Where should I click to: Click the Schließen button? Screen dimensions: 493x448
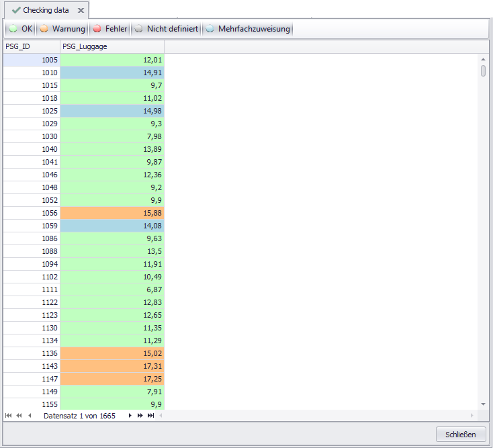461,435
